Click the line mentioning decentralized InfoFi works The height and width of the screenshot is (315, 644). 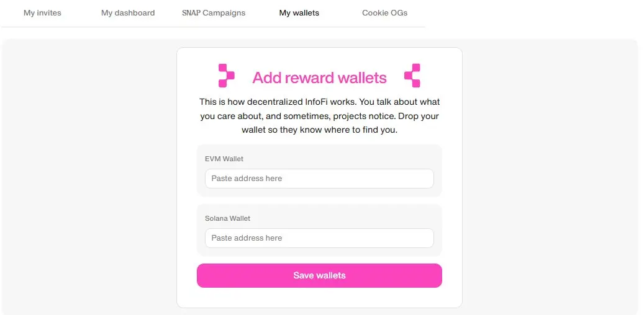click(x=320, y=102)
